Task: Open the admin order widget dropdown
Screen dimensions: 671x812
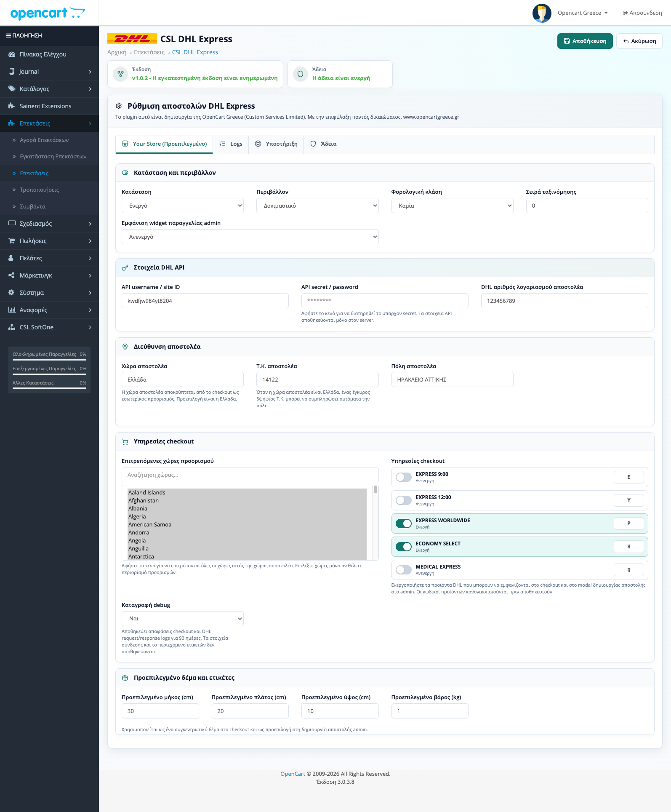Action: (250, 237)
